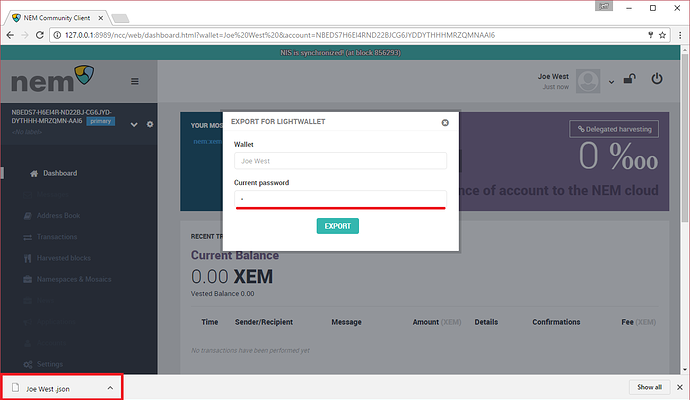Click the Amount column header

[x=437, y=322]
